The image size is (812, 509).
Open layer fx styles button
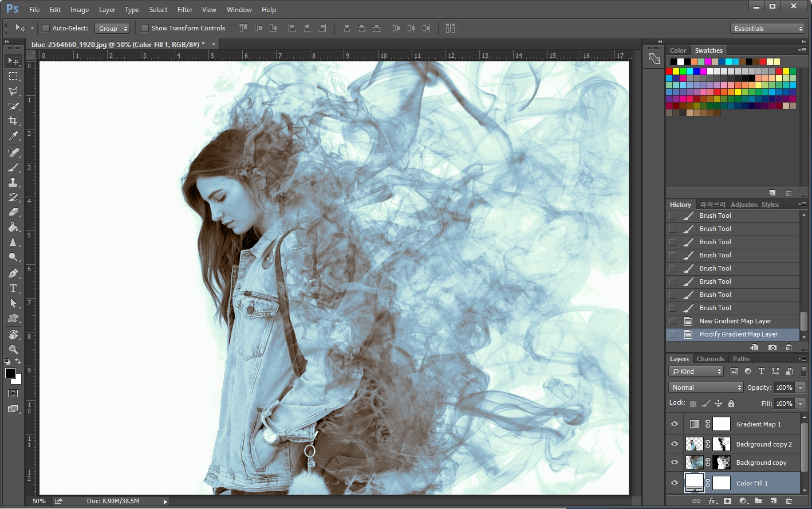tap(712, 501)
